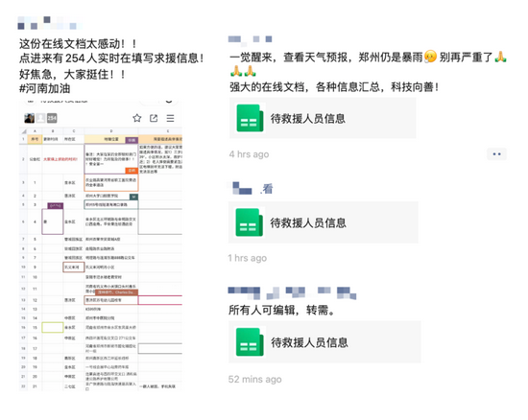Viewport: 528px width, 420px height.
Task: Click the 254 viewers count badge
Action: point(52,118)
